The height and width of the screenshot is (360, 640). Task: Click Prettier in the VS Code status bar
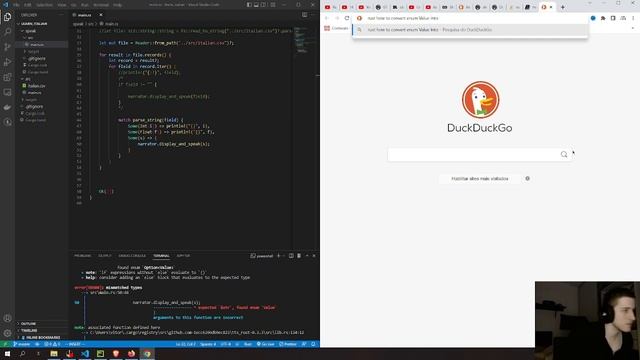point(288,344)
